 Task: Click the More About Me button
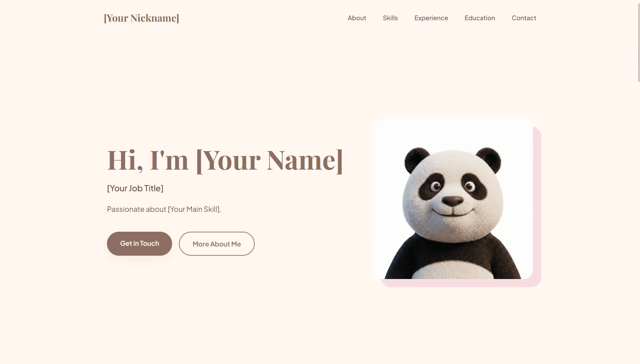[x=217, y=244]
